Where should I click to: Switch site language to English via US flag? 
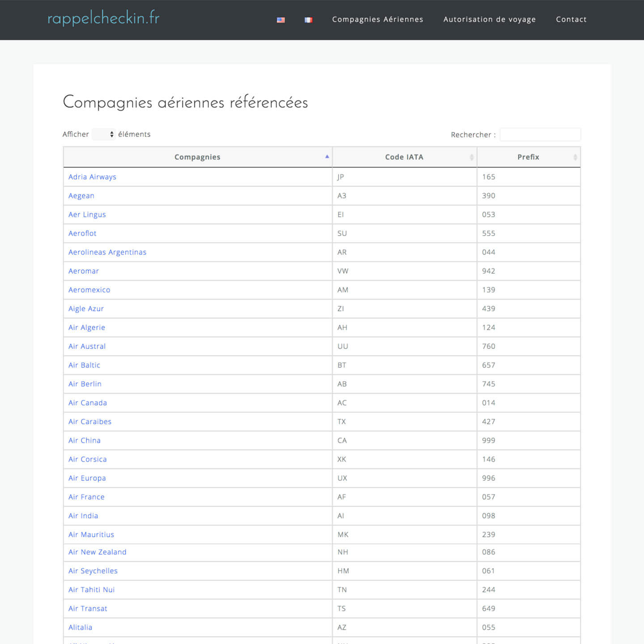(280, 20)
